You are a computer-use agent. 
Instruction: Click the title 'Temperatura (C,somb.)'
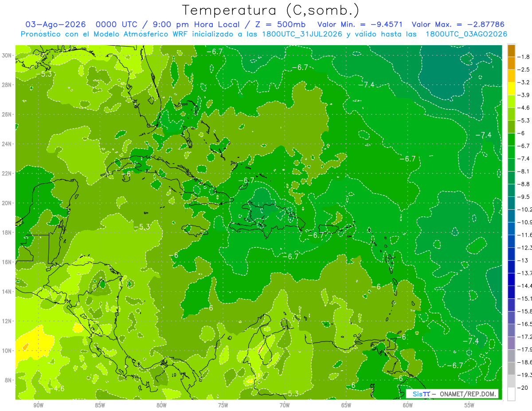coord(270,10)
